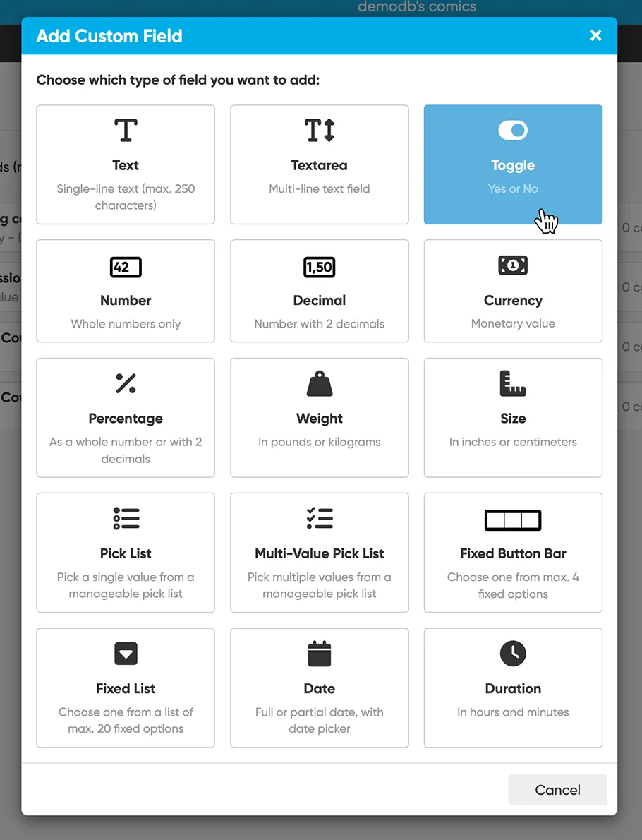Screen dimensions: 642x840
Task: Choose the Pick List icon
Action: click(126, 519)
